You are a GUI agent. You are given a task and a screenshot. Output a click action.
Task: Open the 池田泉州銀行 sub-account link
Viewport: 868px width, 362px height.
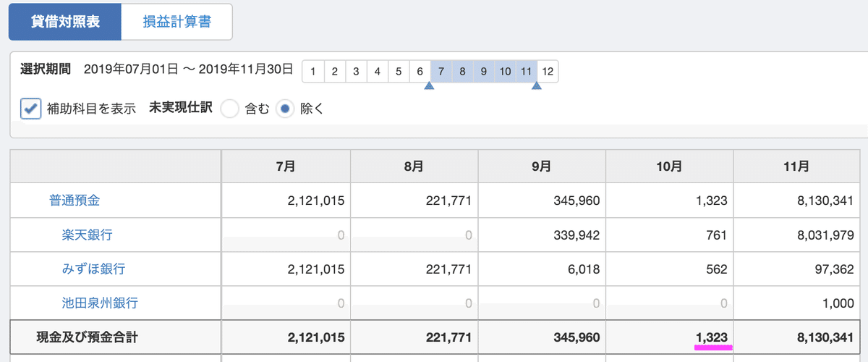[x=100, y=303]
